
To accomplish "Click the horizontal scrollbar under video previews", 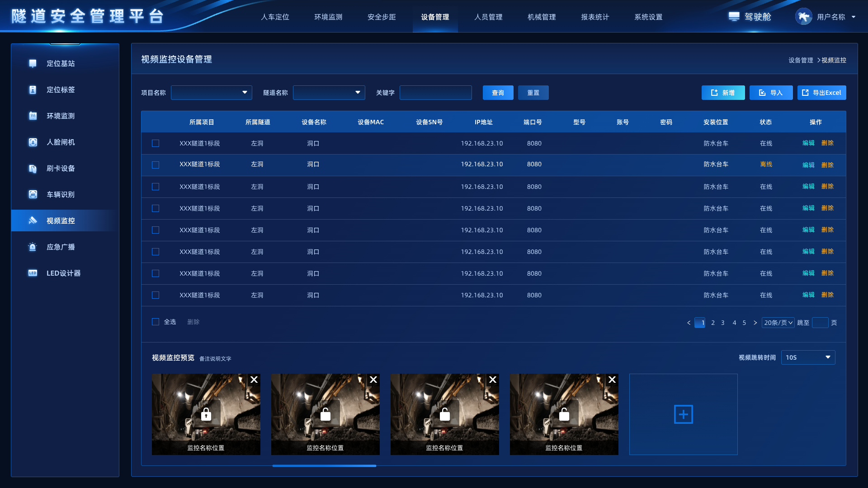I will 324,466.
